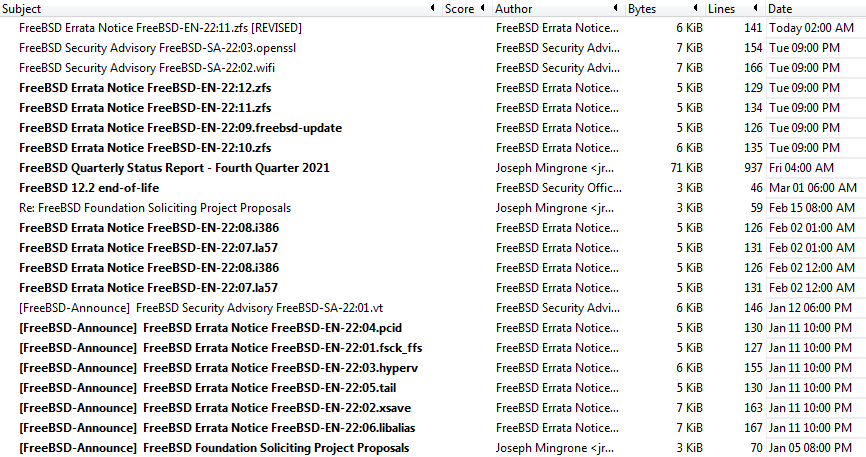
Task: Sort by the Lines column header
Action: point(721,9)
